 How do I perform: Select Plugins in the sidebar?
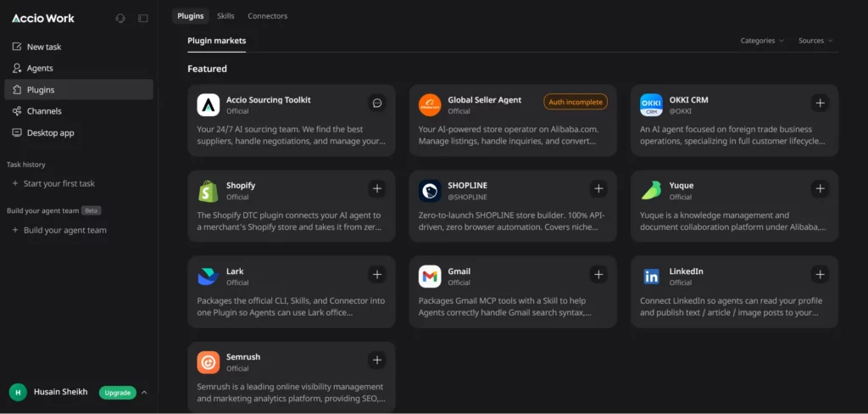pos(79,90)
